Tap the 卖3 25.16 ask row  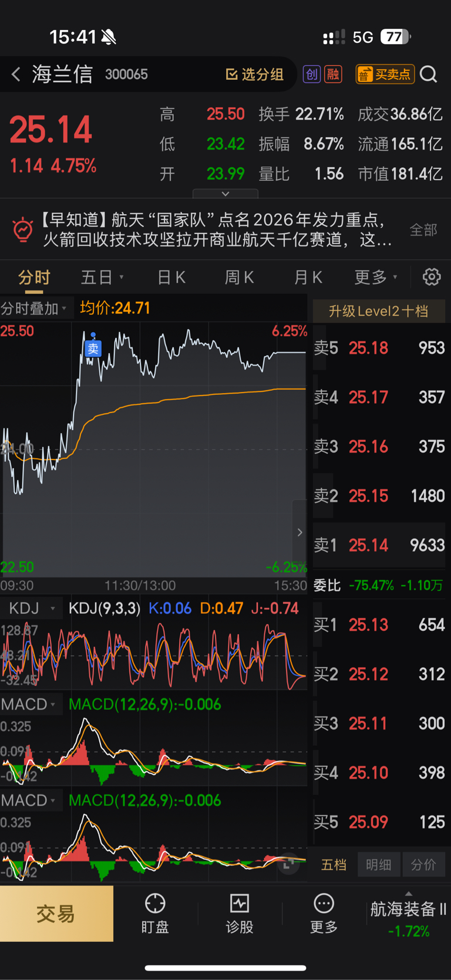(x=379, y=447)
